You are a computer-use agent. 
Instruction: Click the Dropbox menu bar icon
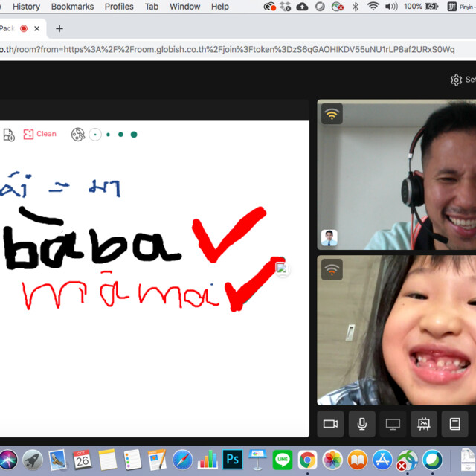[285, 7]
